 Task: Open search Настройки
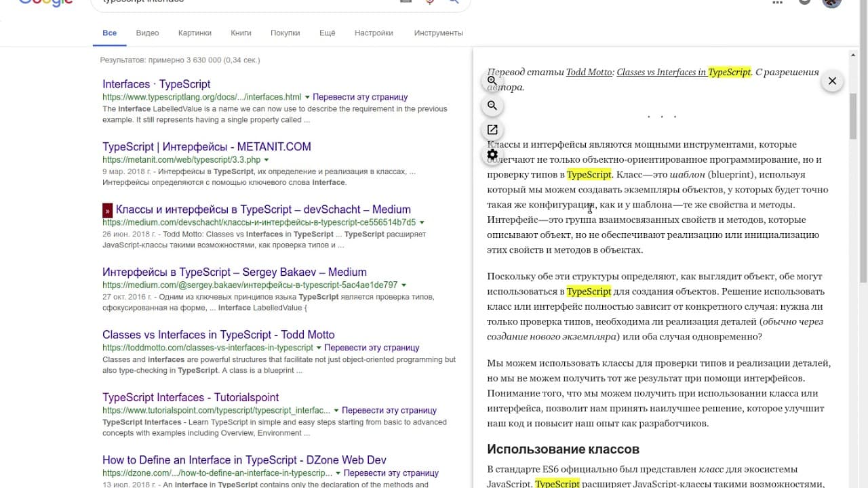pos(374,33)
